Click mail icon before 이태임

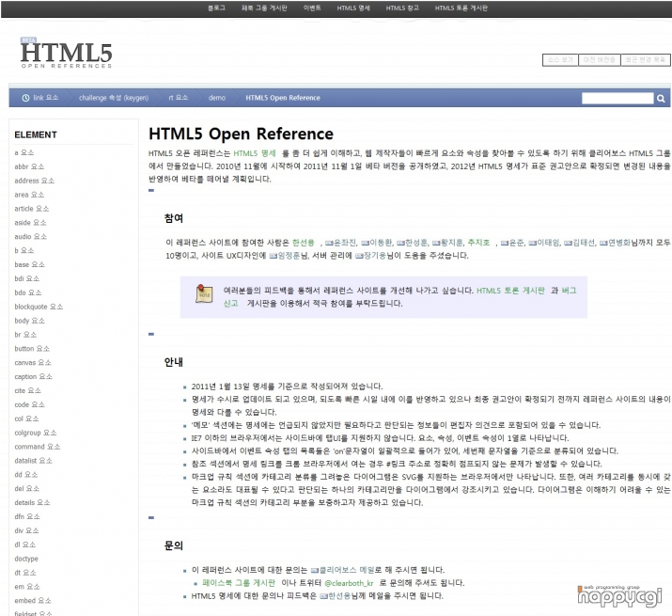(x=532, y=243)
